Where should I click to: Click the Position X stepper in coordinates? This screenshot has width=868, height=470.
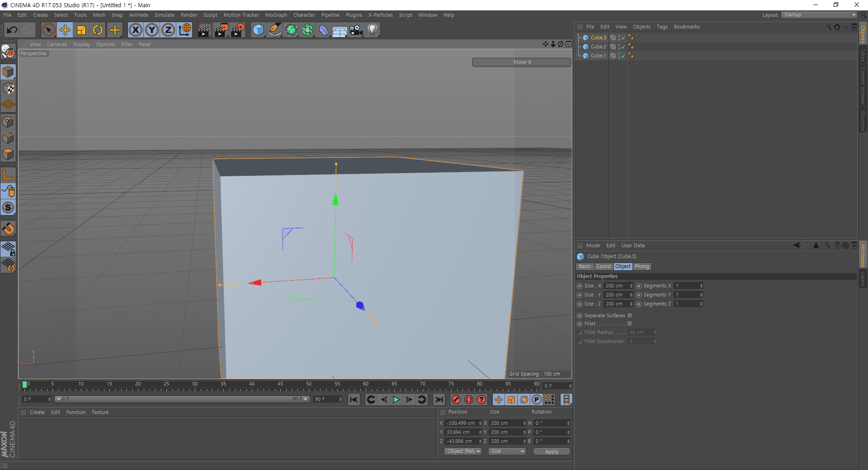(480, 423)
